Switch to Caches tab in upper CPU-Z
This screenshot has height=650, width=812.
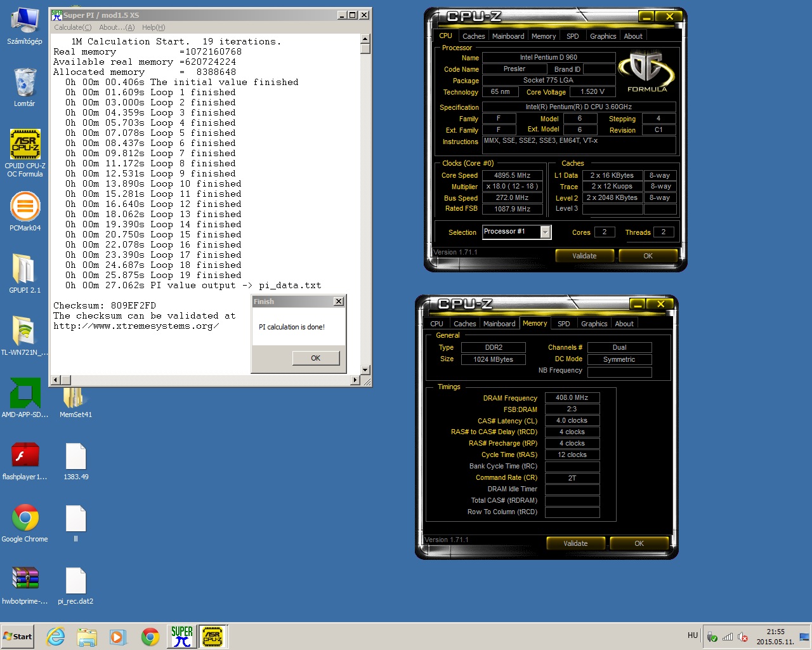click(x=473, y=36)
